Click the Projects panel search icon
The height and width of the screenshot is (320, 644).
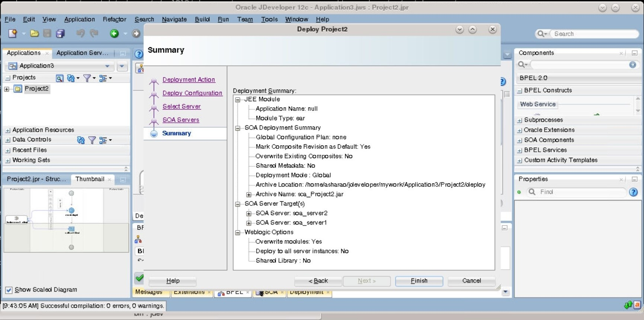coord(59,78)
